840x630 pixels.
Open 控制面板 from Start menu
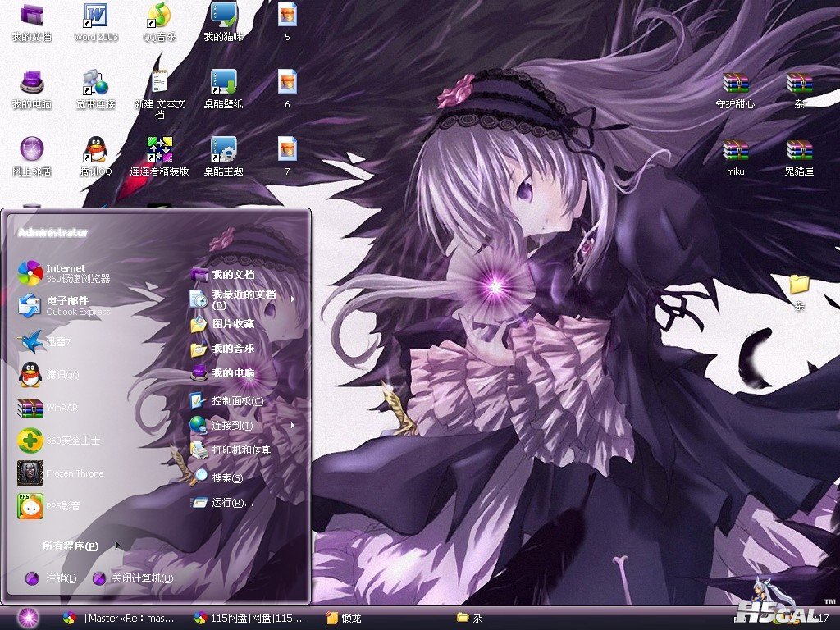(236, 401)
